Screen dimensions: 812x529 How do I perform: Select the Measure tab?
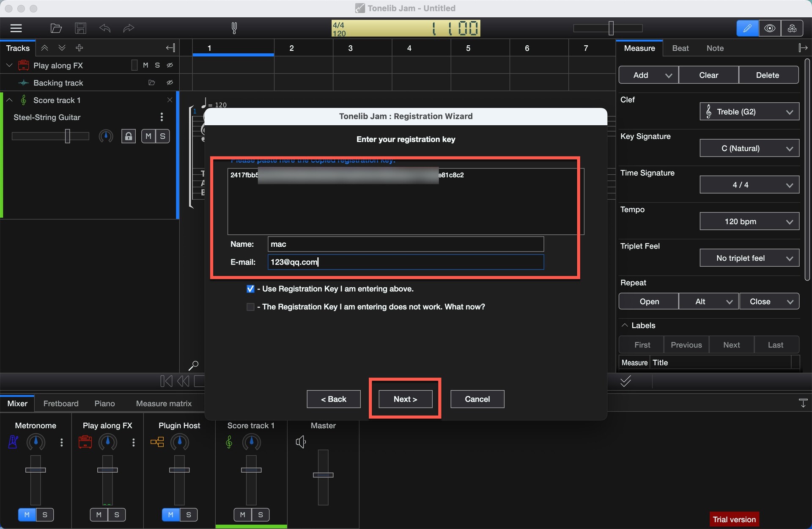(x=639, y=48)
